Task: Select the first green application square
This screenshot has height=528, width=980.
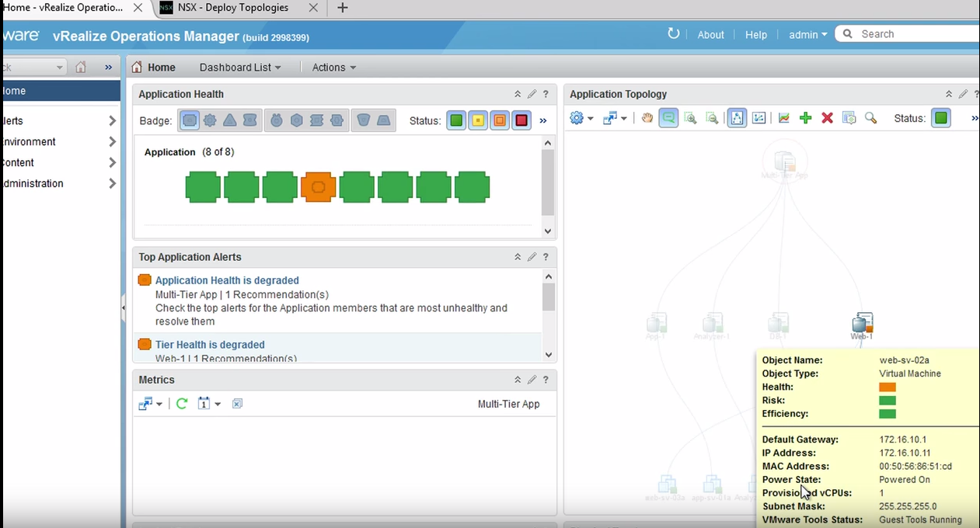Action: pyautogui.click(x=203, y=187)
